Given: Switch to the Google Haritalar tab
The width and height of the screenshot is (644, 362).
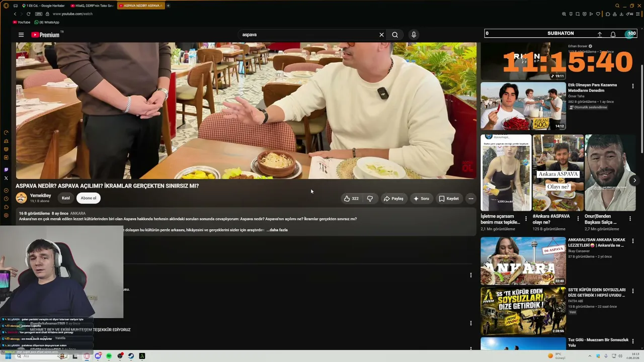Looking at the screenshot, I should point(44,6).
